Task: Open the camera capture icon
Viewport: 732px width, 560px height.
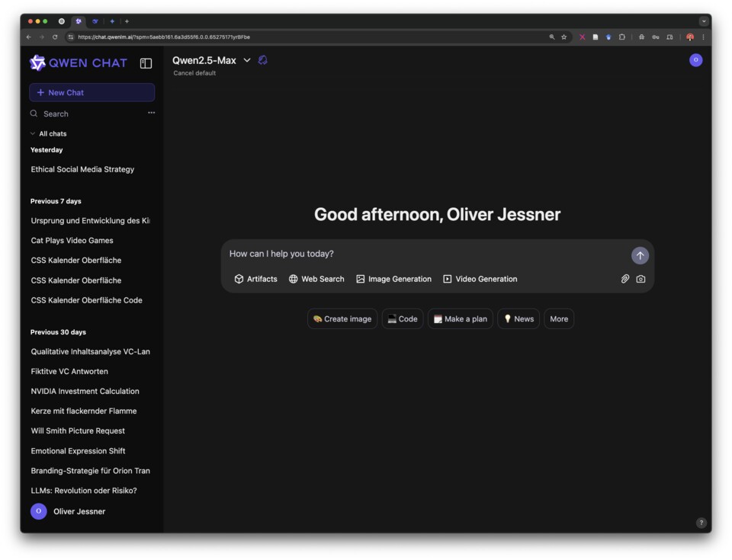Action: click(x=640, y=280)
